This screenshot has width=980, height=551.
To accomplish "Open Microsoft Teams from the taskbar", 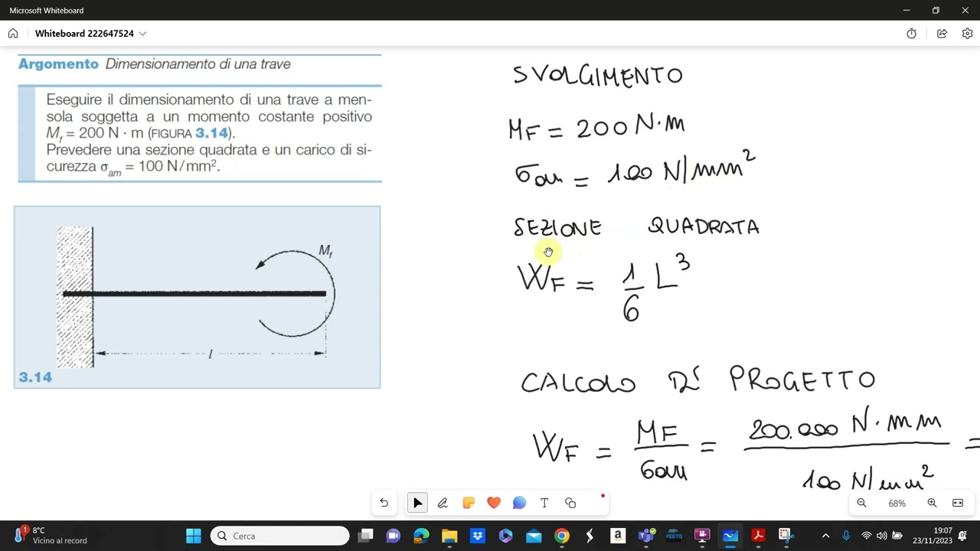I will (646, 536).
